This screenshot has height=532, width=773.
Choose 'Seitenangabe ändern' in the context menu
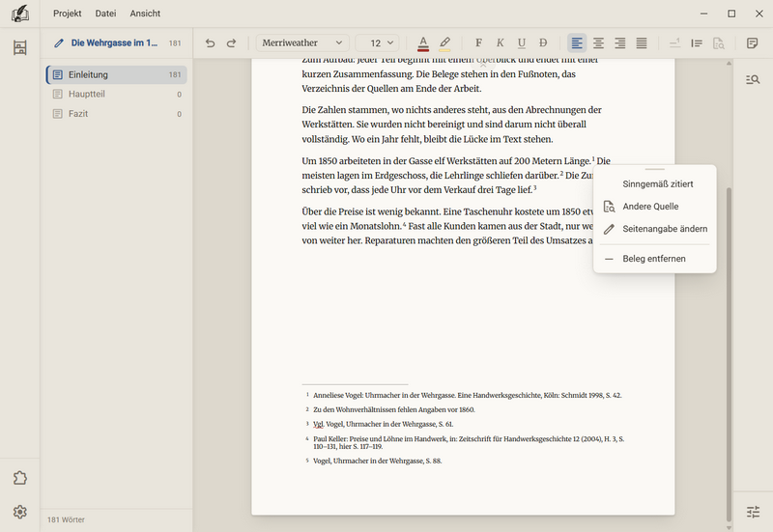[655, 229]
